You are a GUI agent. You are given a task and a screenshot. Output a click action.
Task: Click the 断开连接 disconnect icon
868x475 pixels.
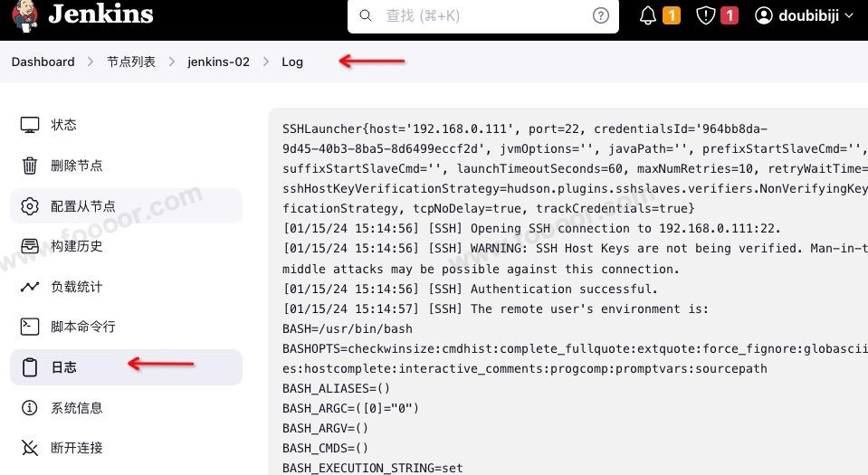(30, 448)
